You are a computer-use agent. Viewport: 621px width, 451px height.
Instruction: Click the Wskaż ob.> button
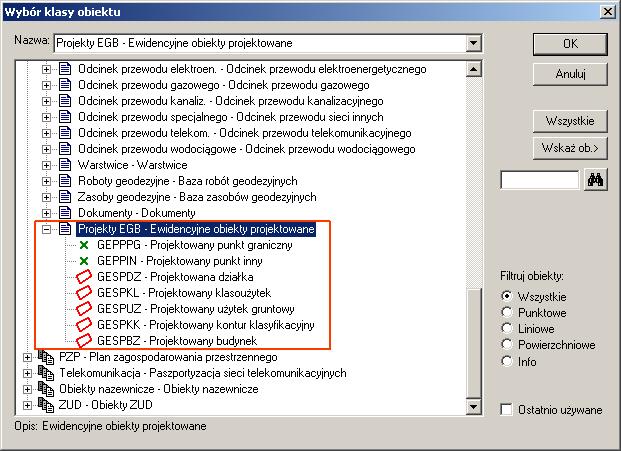pos(570,148)
